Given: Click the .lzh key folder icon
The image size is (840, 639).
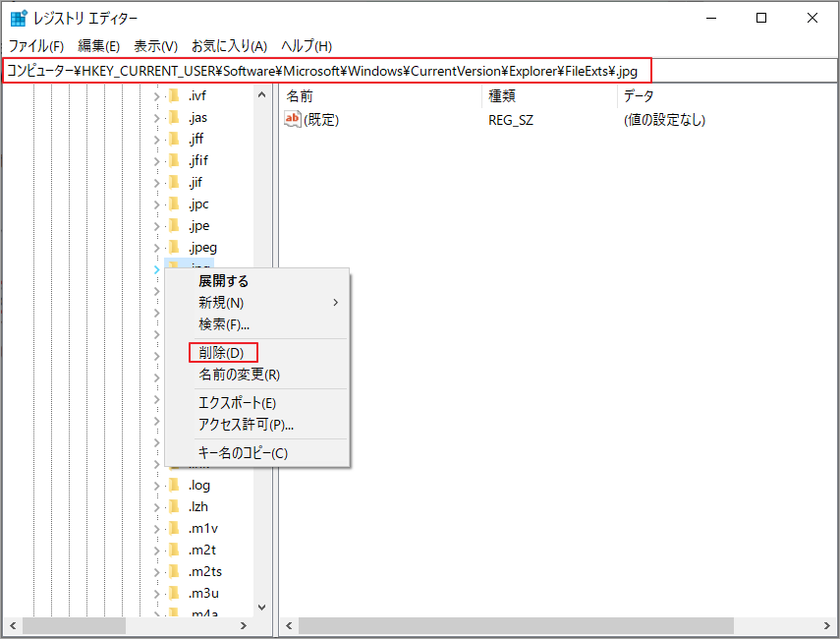Looking at the screenshot, I should point(175,506).
